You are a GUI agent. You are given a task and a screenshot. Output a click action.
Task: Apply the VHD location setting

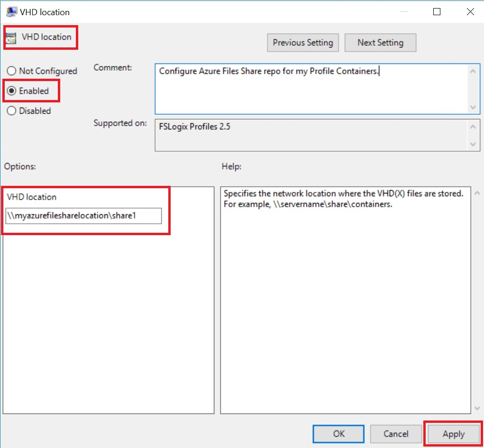tap(454, 434)
